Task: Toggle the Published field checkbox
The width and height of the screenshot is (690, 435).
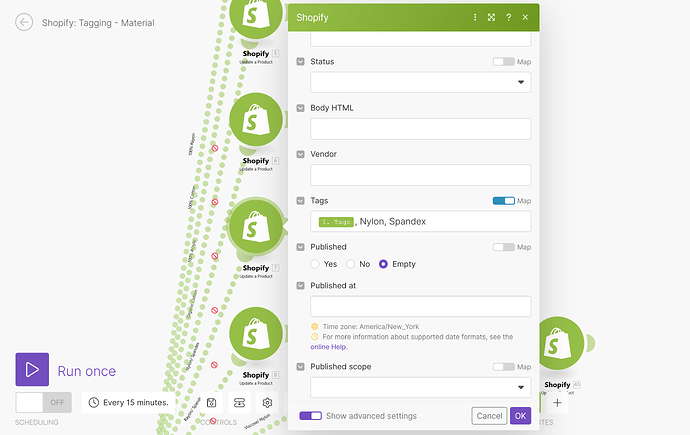Action: tap(301, 247)
